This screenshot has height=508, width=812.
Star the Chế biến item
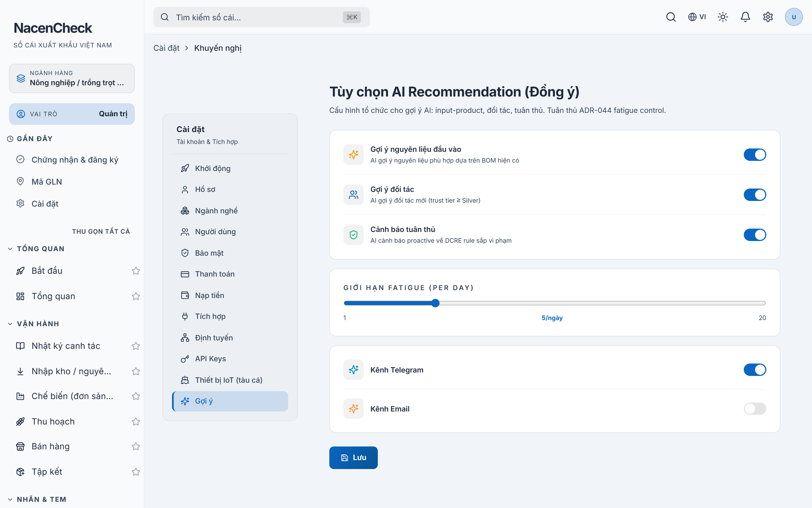pyautogui.click(x=136, y=397)
